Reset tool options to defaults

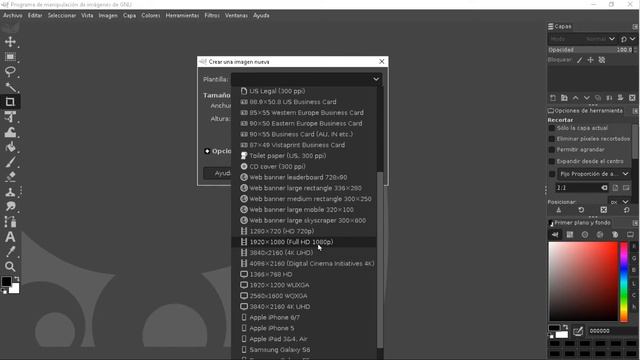tap(626, 210)
